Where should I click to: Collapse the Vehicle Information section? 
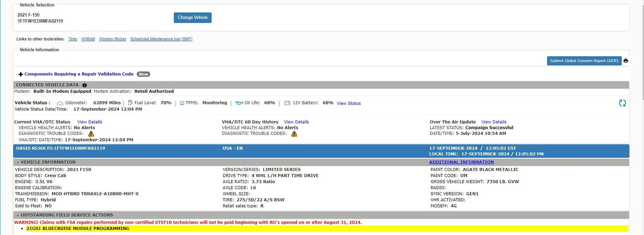[x=18, y=162]
